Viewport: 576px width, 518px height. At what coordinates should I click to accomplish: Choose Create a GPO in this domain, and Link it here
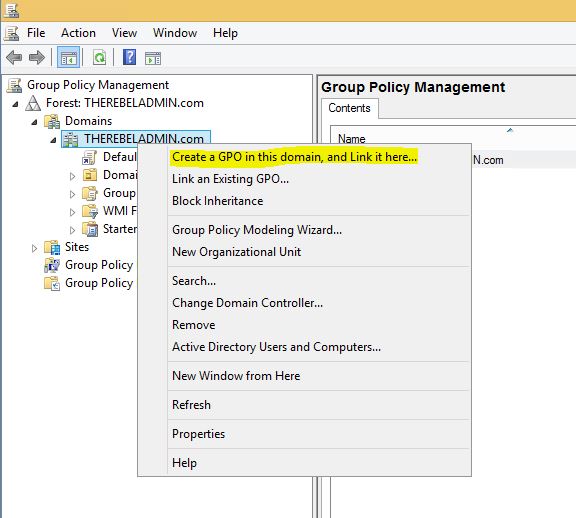tap(295, 157)
